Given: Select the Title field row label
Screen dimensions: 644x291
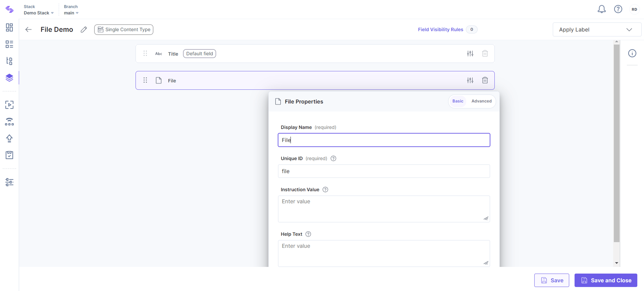Looking at the screenshot, I should point(173,54).
